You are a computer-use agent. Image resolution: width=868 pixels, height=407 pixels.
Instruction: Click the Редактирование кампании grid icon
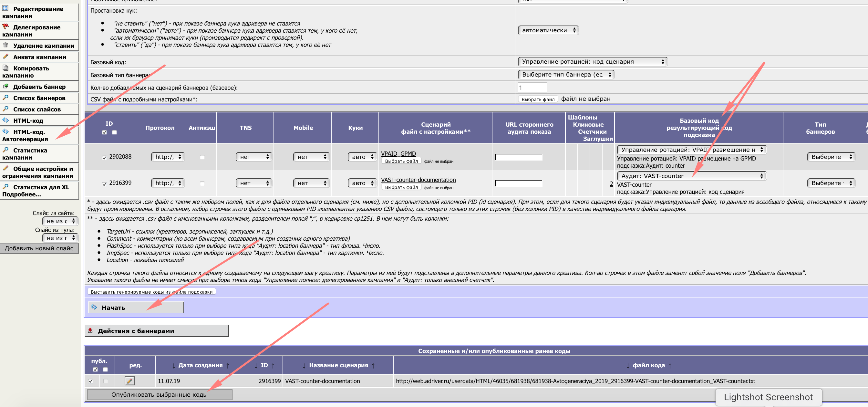[x=5, y=8]
